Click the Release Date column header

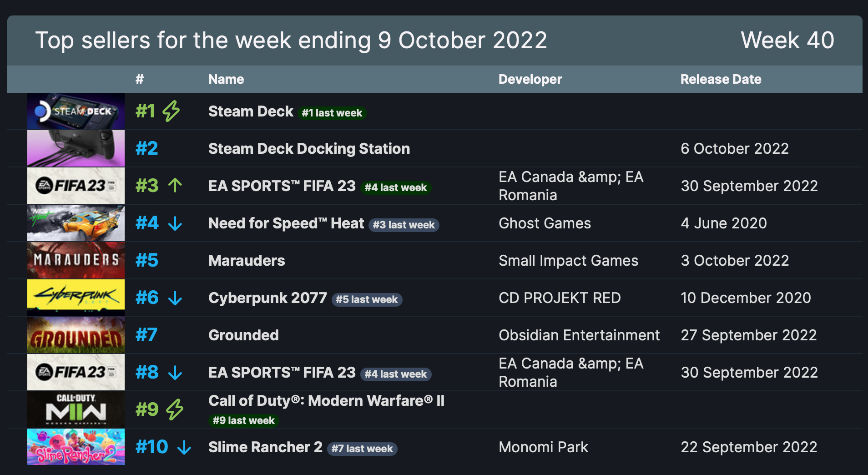tap(721, 79)
